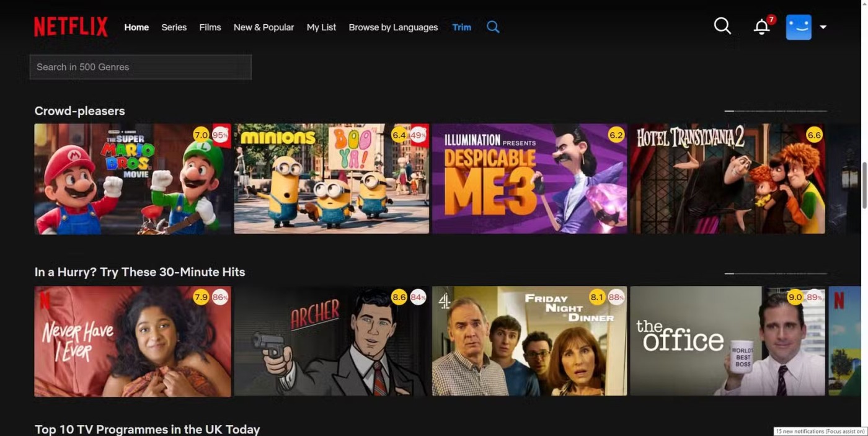
Task: Click the 8.6 rating badge on Archer
Action: click(399, 297)
